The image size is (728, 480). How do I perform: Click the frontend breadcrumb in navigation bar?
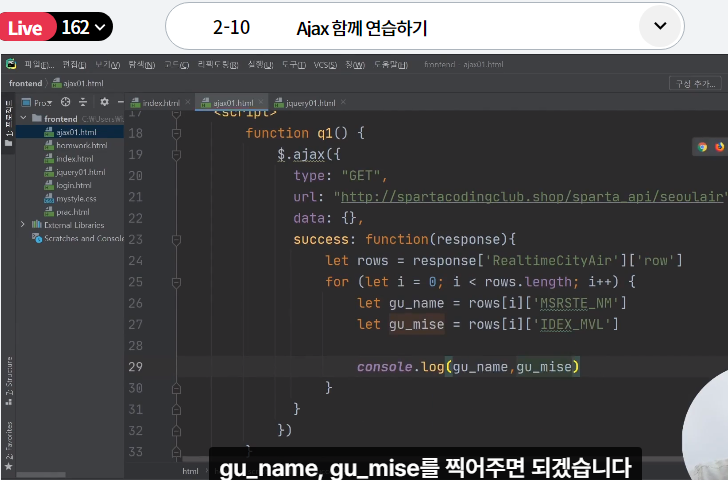[x=26, y=84]
